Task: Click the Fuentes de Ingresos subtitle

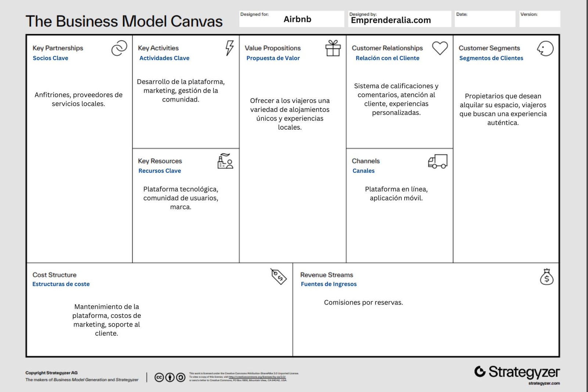Action: 329,284
